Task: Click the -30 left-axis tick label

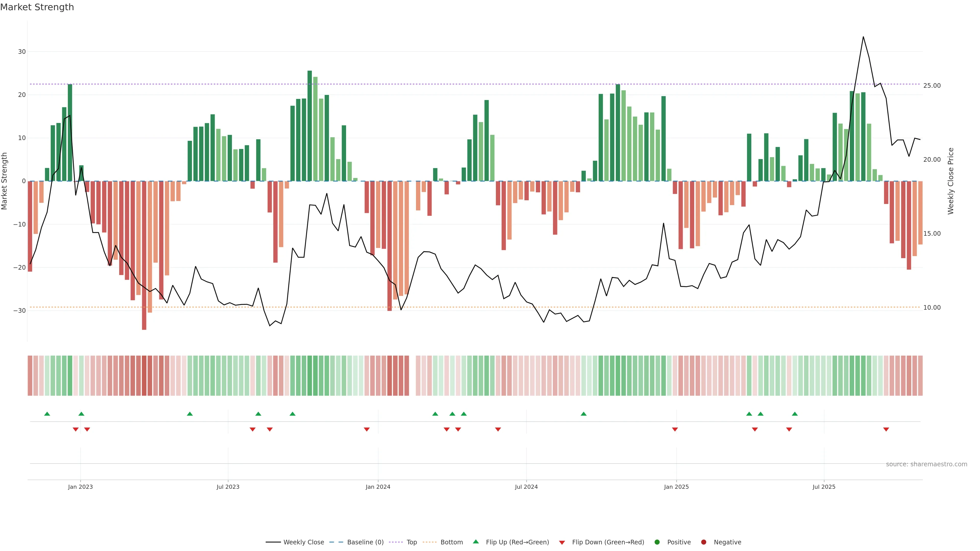Action: [19, 311]
